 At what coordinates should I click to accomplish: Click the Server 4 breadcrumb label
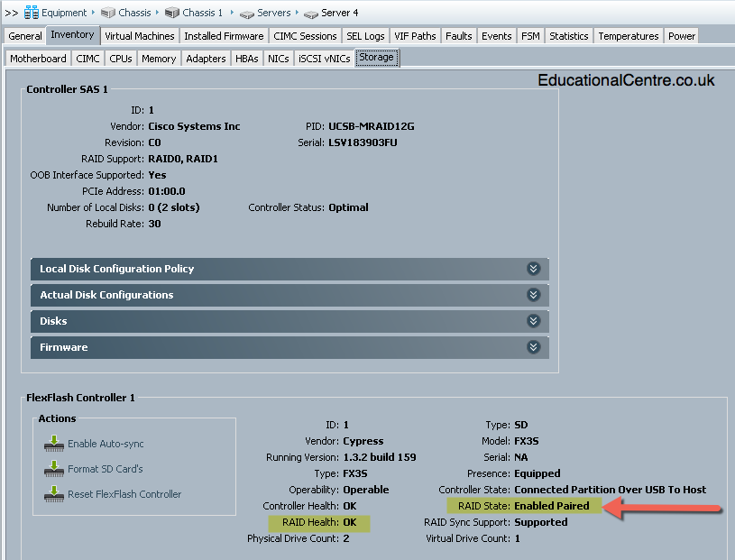click(x=339, y=13)
